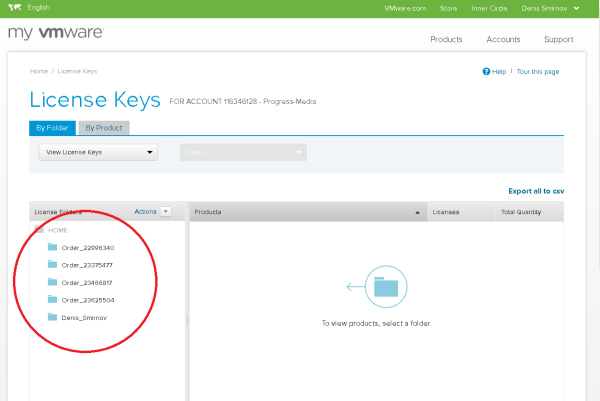Click the folder icon for Order_23625504
The height and width of the screenshot is (401, 600).
[x=52, y=299]
